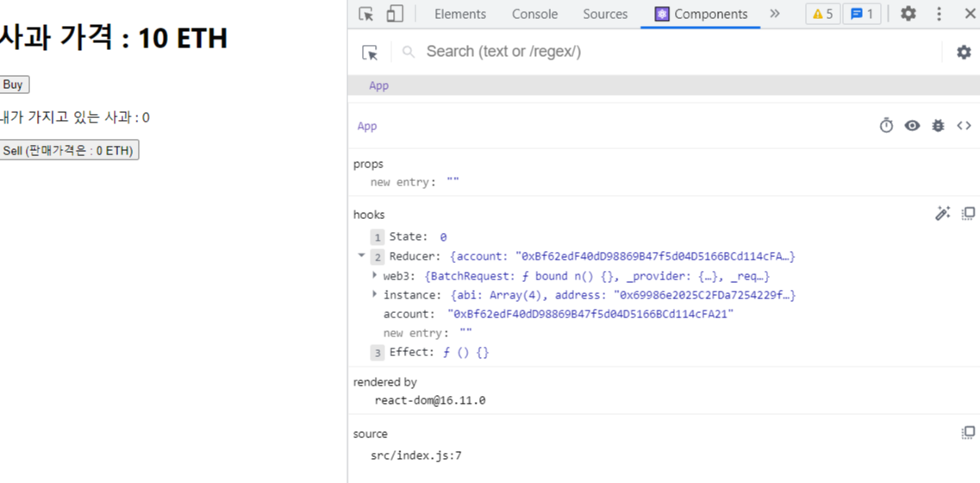Click the React select-element picker icon
This screenshot has height=483, width=980.
(x=370, y=53)
